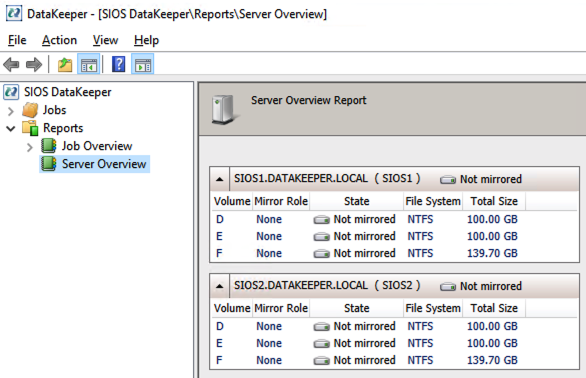Click Volume column header in SIOS2 table
This screenshot has height=378, width=586.
coord(232,308)
